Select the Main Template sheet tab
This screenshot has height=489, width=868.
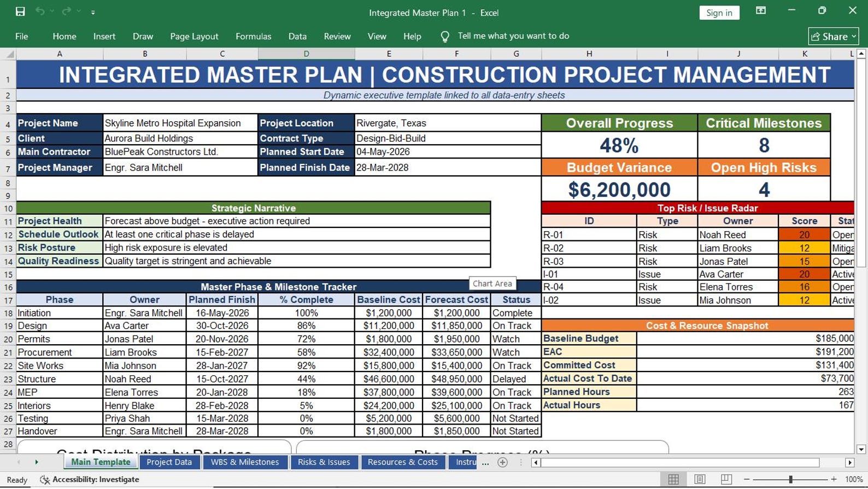point(101,462)
